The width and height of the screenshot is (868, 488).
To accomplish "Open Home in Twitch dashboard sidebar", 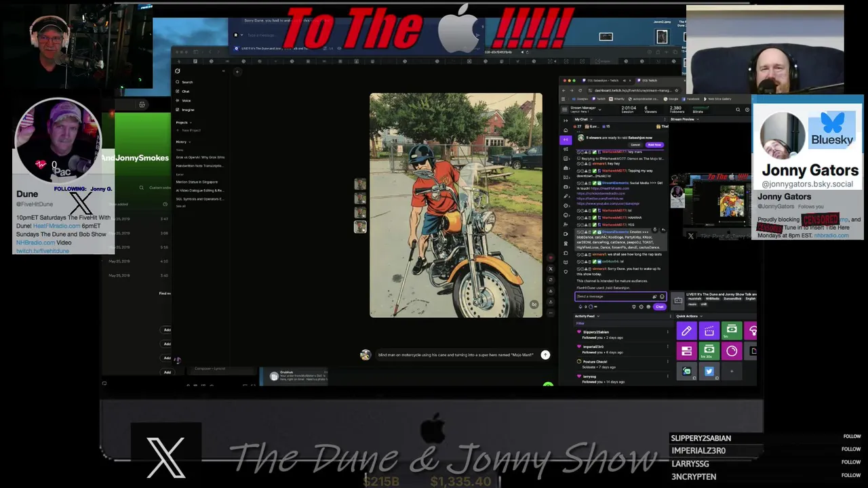I will (x=566, y=130).
